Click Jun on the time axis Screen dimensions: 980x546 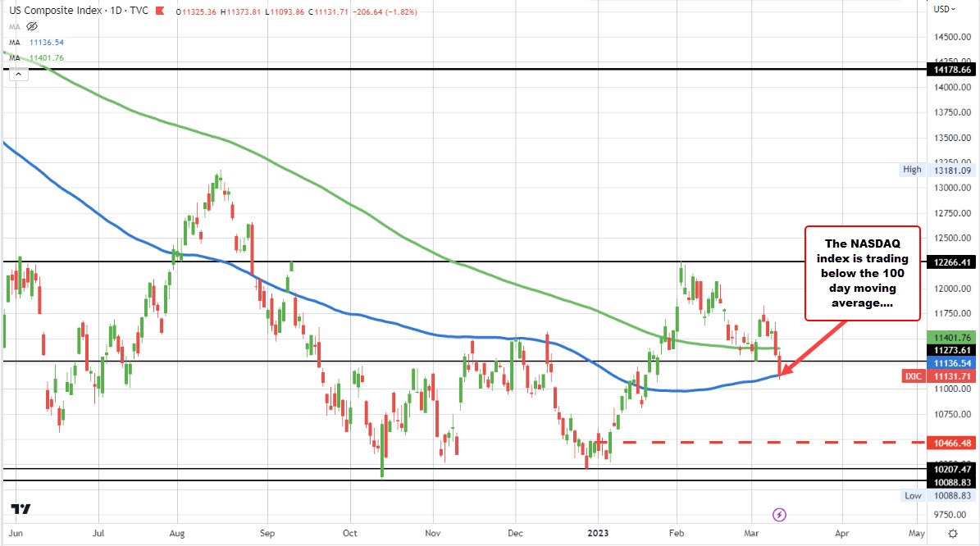click(x=16, y=533)
